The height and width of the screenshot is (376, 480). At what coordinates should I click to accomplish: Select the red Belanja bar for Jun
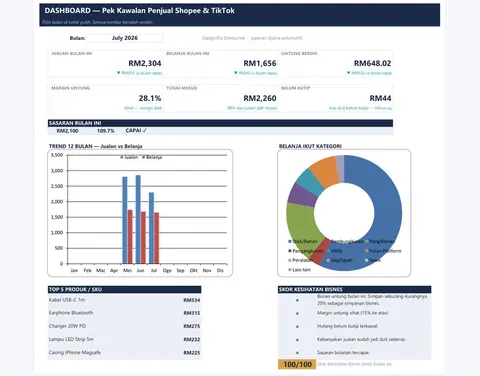(143, 238)
